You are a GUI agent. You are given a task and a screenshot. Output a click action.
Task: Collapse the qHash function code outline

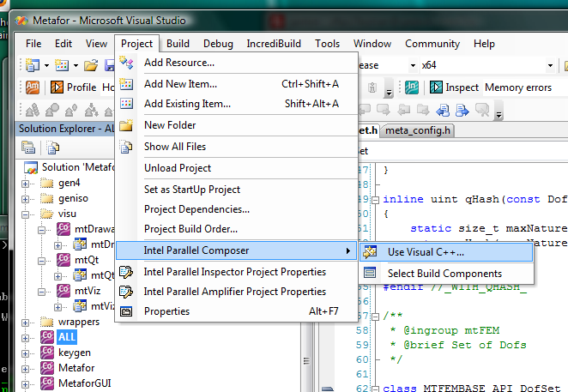[x=376, y=200]
